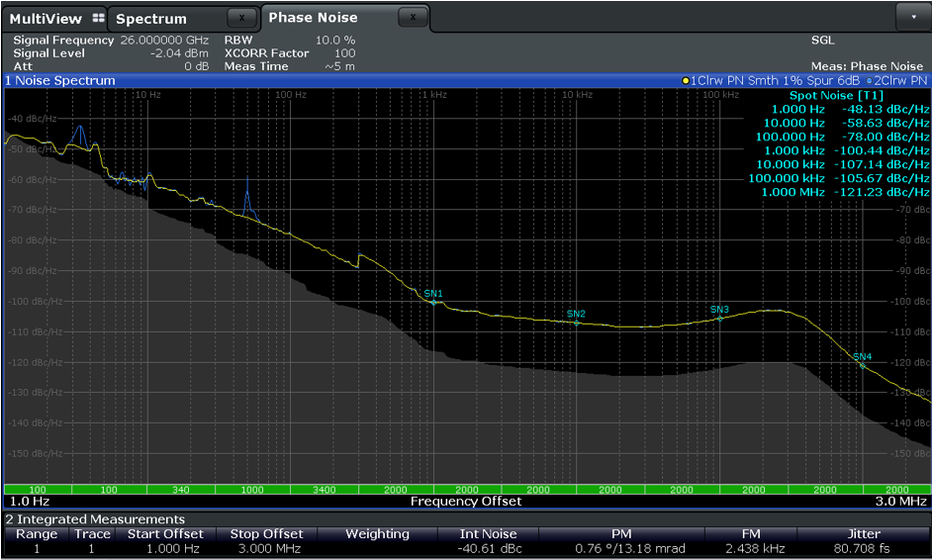Click the 1.000 MHz spot noise row
This screenshot has height=560, width=932.
coord(845,192)
